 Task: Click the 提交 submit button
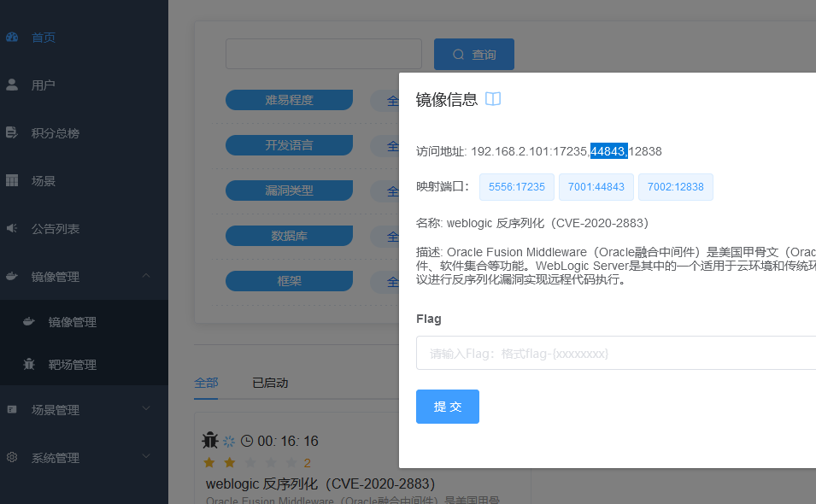(x=447, y=407)
